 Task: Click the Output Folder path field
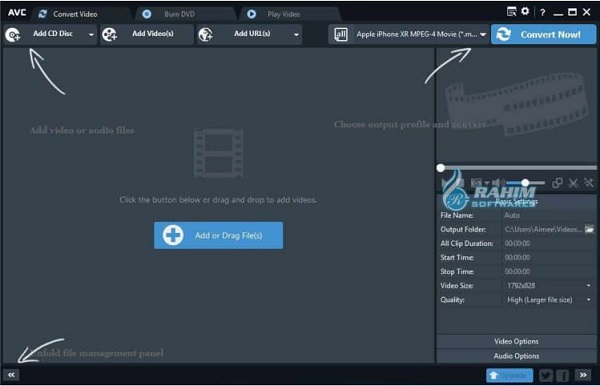pos(543,230)
